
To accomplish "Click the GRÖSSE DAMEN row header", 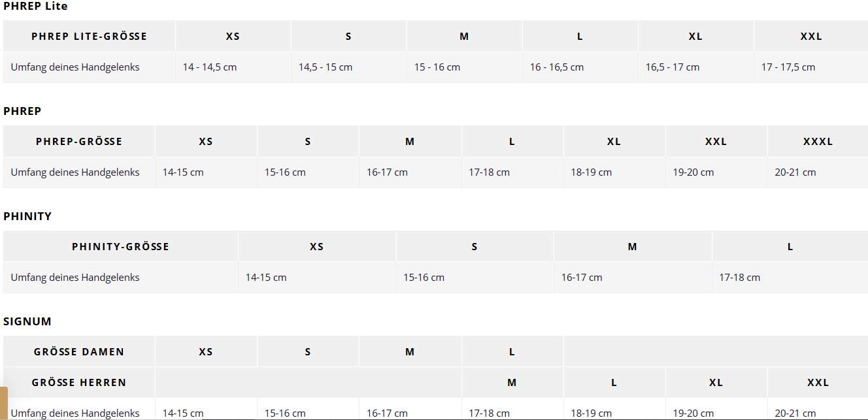I will coord(79,352).
